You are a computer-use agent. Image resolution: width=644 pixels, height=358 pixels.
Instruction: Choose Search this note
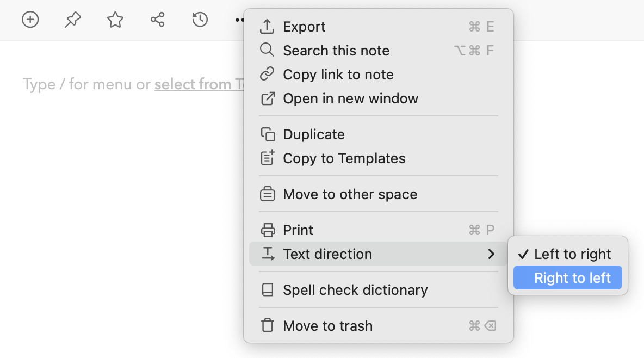point(336,51)
